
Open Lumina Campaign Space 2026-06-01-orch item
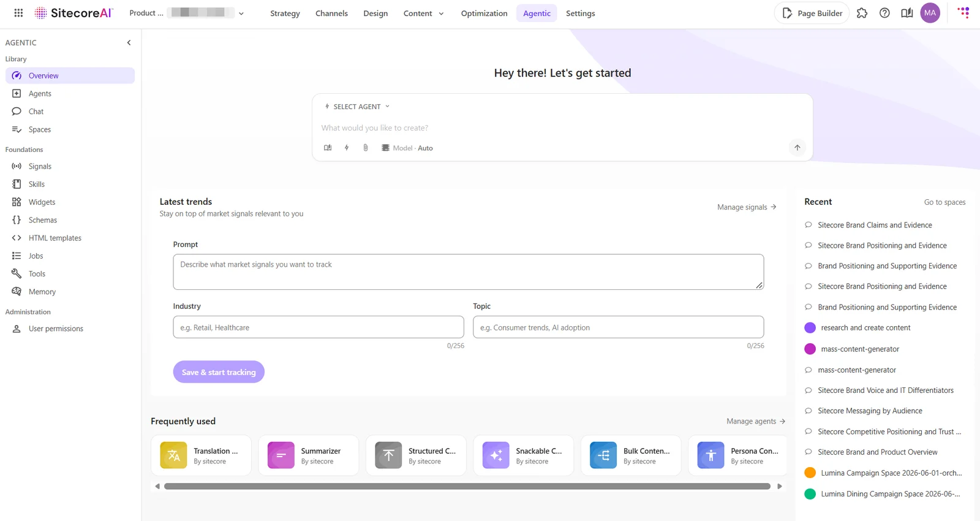pos(884,473)
